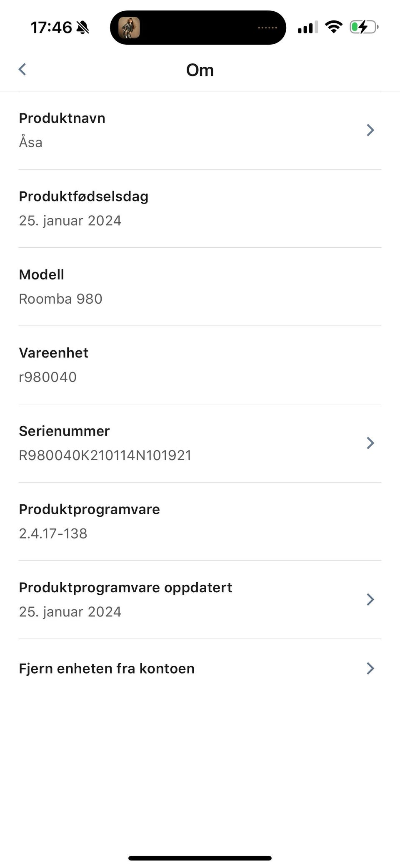Tap chevron beside Fjern enheten fra kontoen
Screen dimensions: 400x868
tap(370, 668)
